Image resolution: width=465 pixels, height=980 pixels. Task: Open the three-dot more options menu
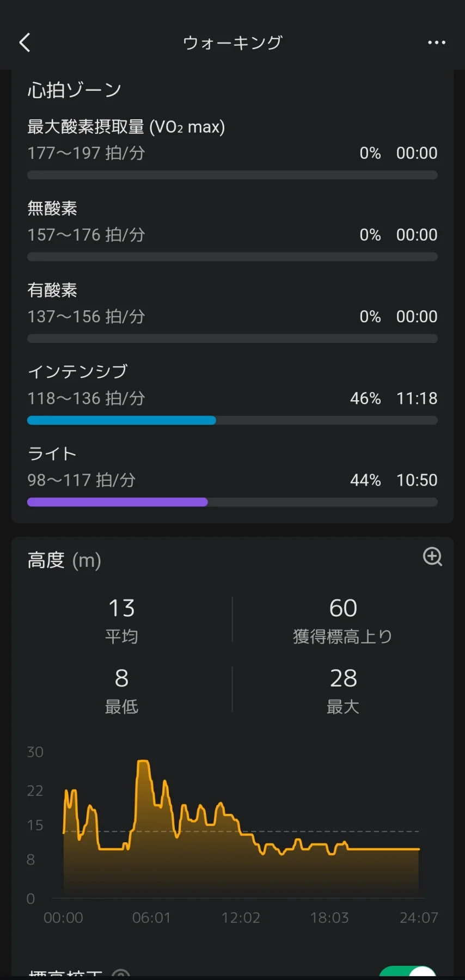pos(436,42)
